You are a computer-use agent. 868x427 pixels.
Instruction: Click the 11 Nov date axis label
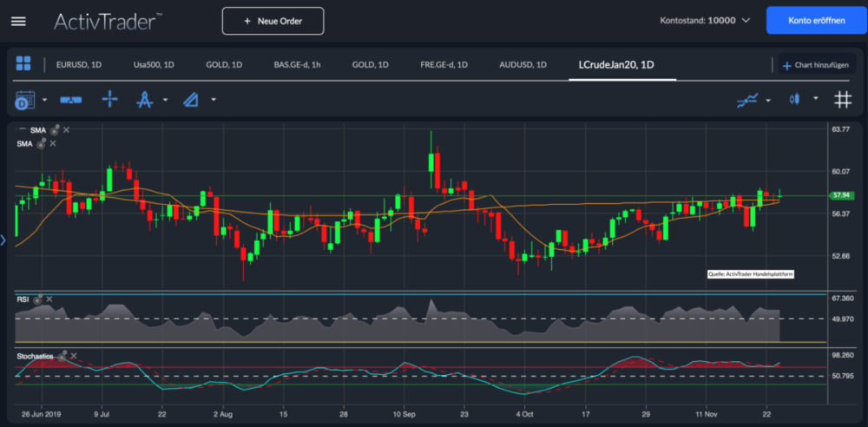(707, 414)
